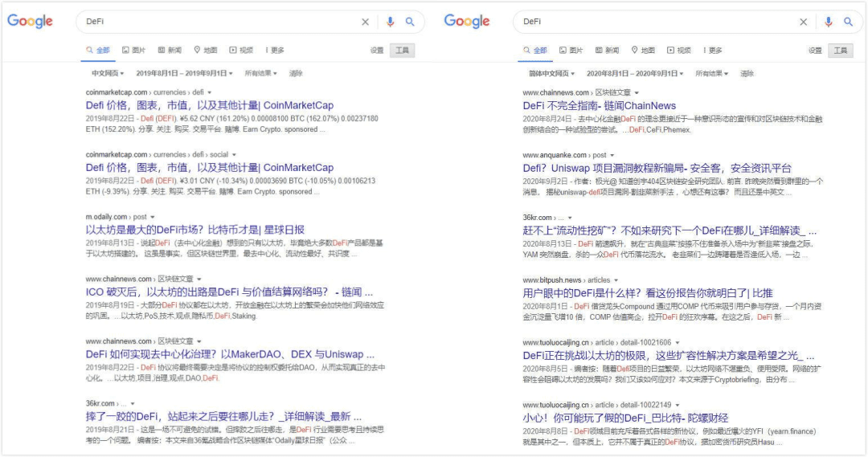Start voice search in the left window
The height and width of the screenshot is (457, 868).
click(391, 22)
